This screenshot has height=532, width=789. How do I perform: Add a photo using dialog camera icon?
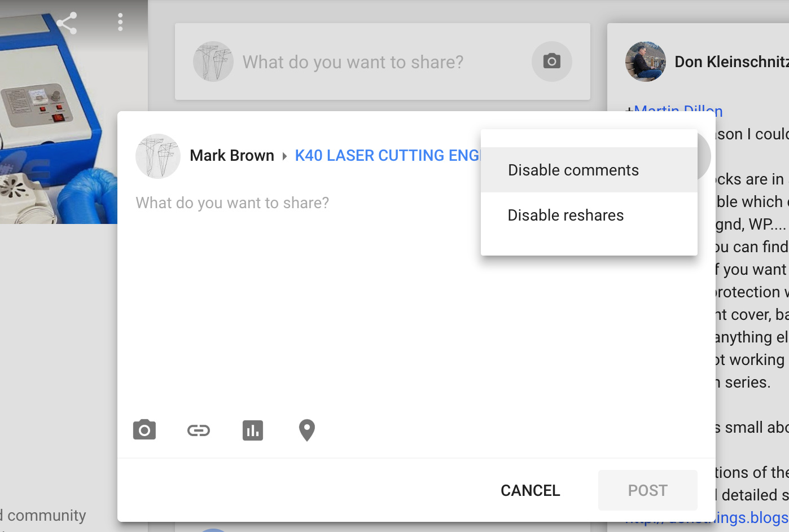[144, 430]
